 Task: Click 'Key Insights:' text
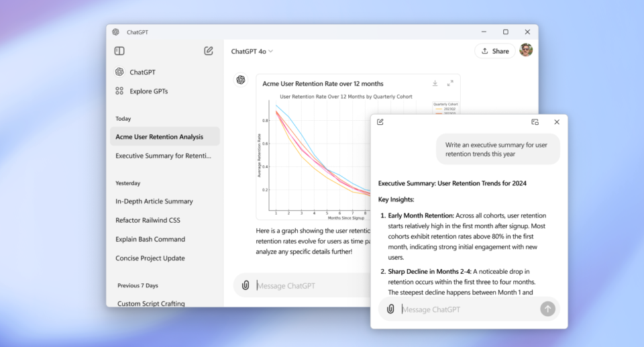pyautogui.click(x=396, y=199)
